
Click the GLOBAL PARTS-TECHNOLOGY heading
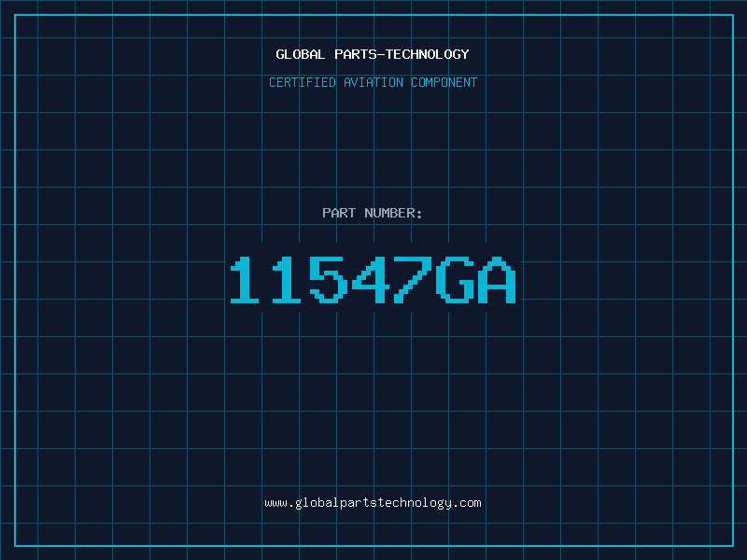(373, 54)
